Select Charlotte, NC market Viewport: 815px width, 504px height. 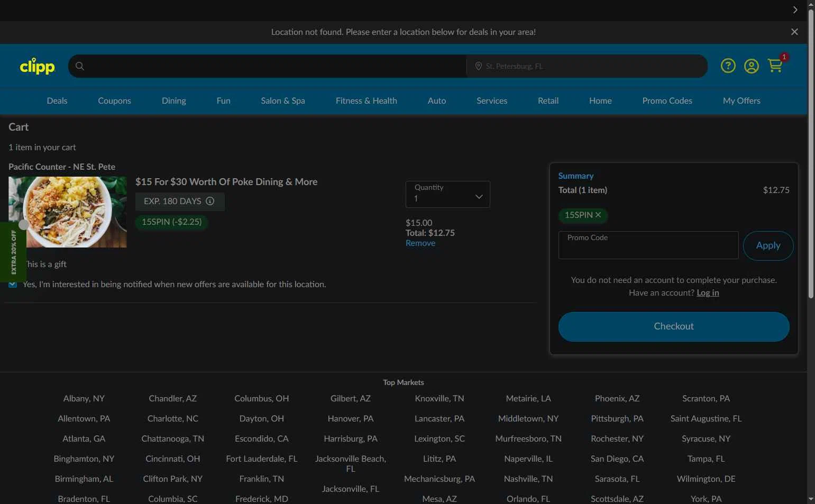173,419
